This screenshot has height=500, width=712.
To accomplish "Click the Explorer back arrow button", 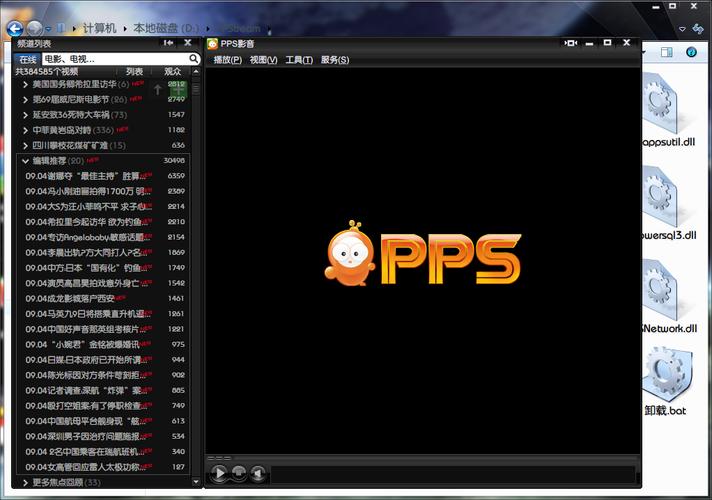I will [x=15, y=29].
